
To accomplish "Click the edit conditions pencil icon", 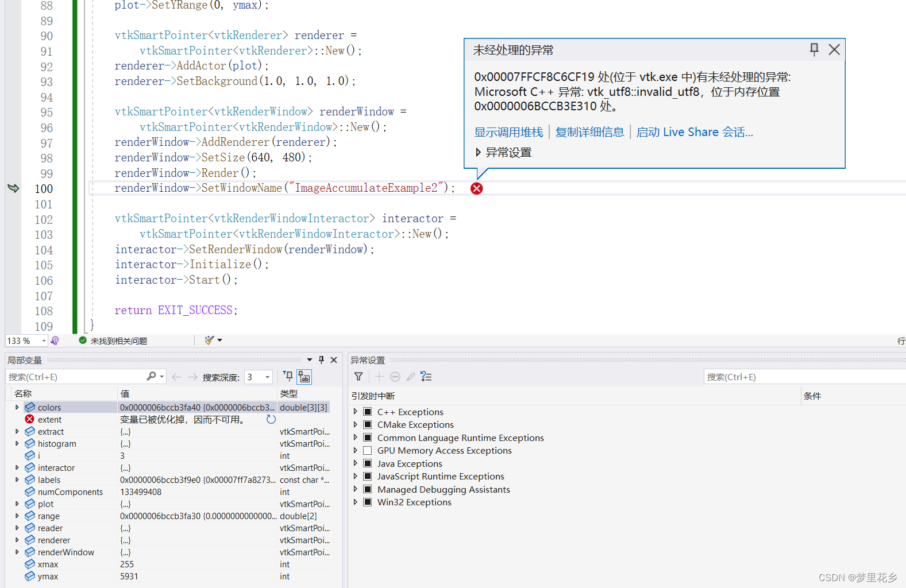I will 411,377.
